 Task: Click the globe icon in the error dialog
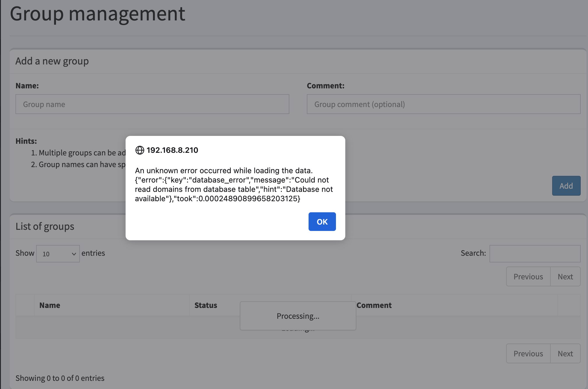[140, 150]
